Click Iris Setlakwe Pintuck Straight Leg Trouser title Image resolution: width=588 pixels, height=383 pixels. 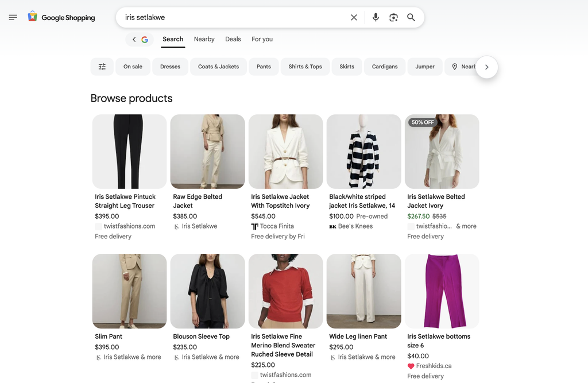[125, 201]
